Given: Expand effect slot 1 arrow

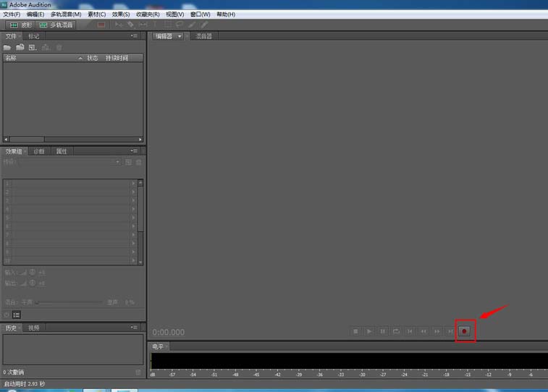Looking at the screenshot, I should 133,183.
